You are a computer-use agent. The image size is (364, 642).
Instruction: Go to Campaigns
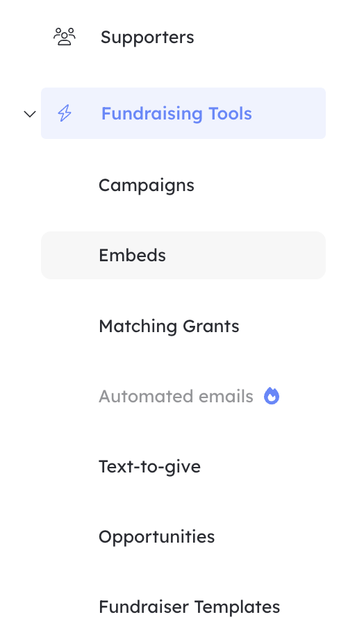(147, 186)
